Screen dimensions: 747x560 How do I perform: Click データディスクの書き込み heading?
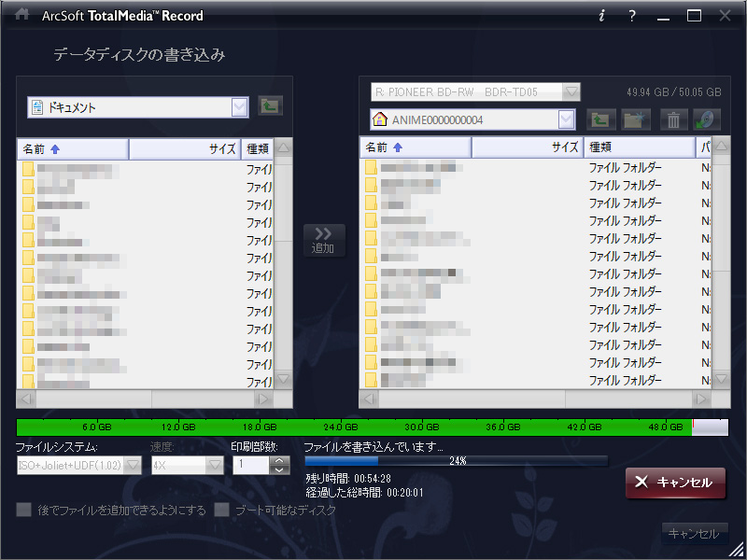click(139, 55)
